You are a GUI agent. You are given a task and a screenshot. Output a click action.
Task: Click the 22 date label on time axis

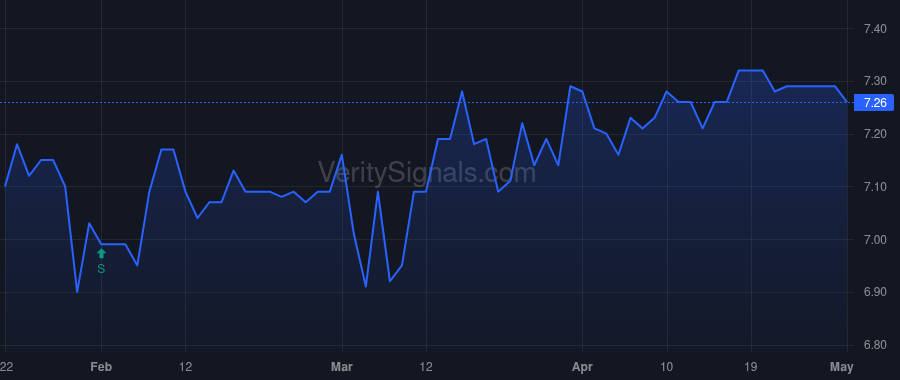(6, 367)
